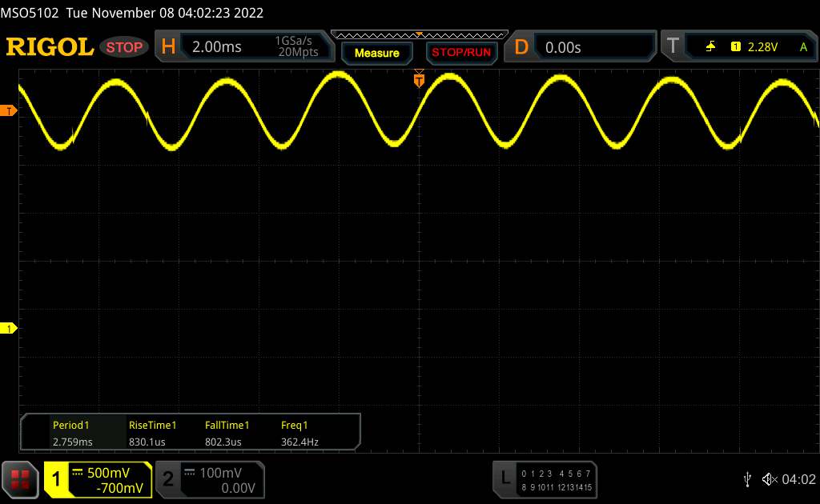This screenshot has height=504, width=820.
Task: Toggle the yellow channel 1 button
Action: pyautogui.click(x=57, y=479)
